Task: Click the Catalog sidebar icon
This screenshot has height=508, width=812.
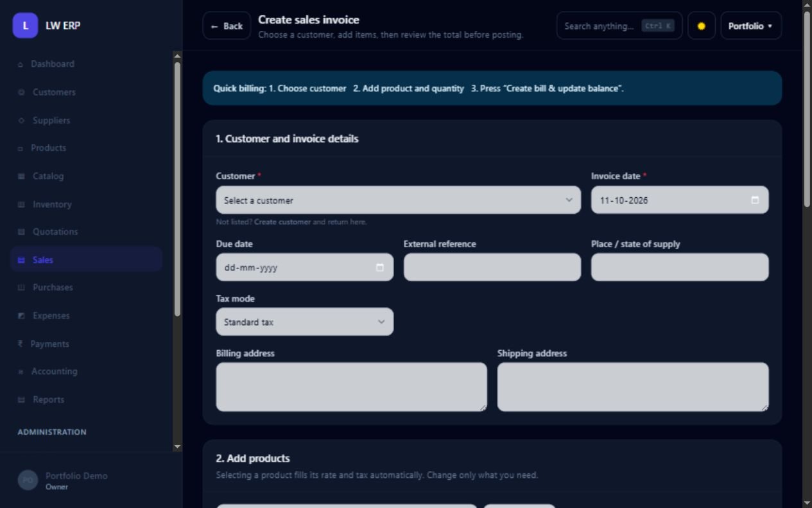Action: [x=21, y=176]
